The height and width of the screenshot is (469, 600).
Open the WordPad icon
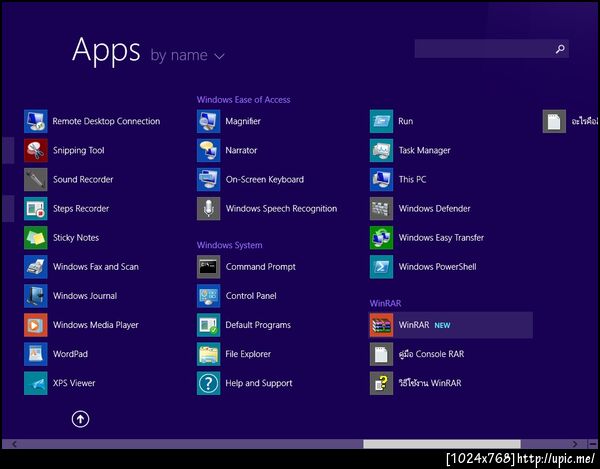36,354
